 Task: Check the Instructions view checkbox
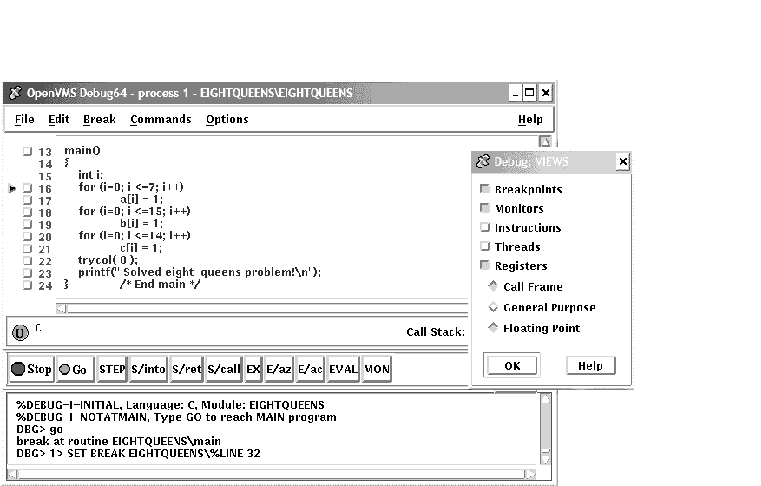(x=485, y=228)
